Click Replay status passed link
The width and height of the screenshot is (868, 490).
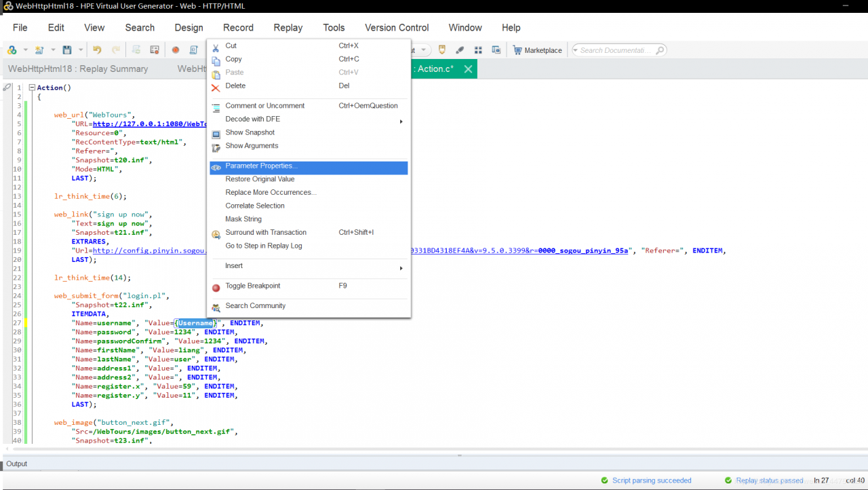click(x=769, y=480)
